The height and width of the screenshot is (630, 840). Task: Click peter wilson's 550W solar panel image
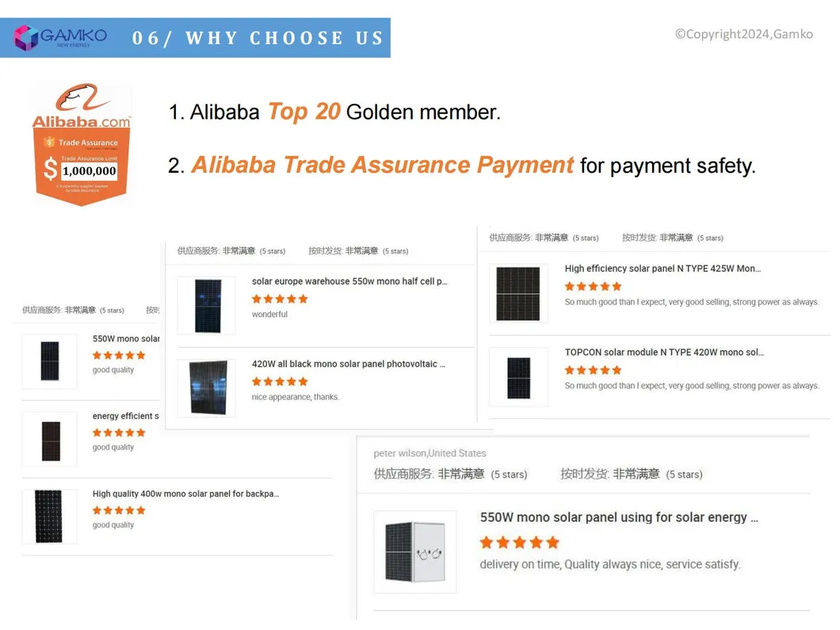(414, 552)
